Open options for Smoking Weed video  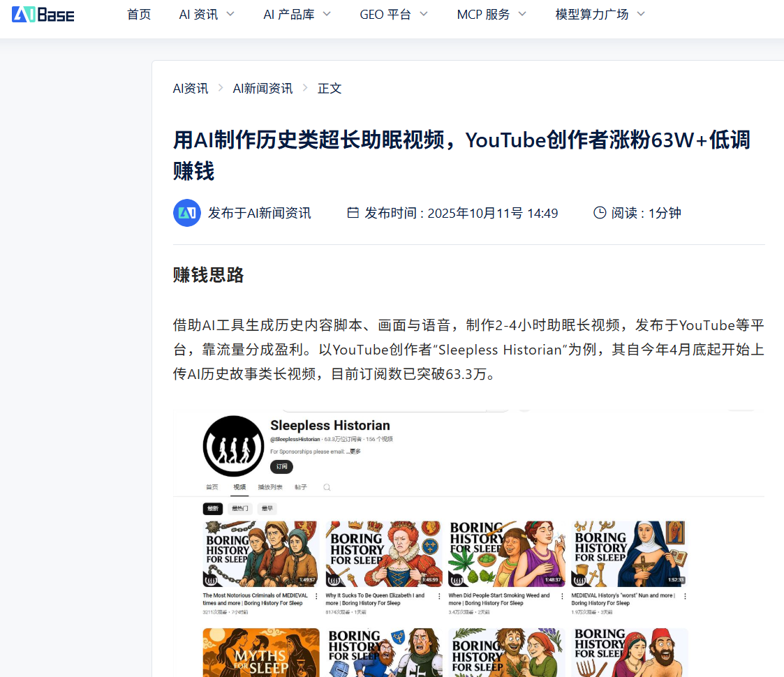click(x=563, y=596)
